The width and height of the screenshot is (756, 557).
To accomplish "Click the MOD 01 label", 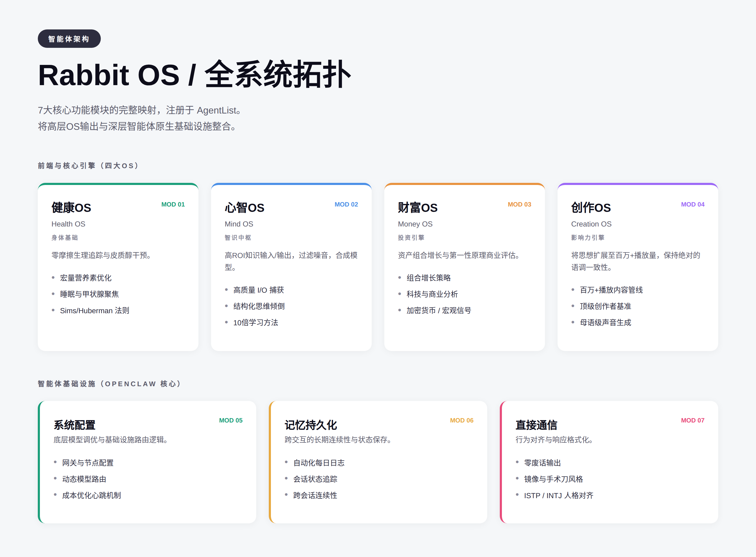I will click(173, 204).
